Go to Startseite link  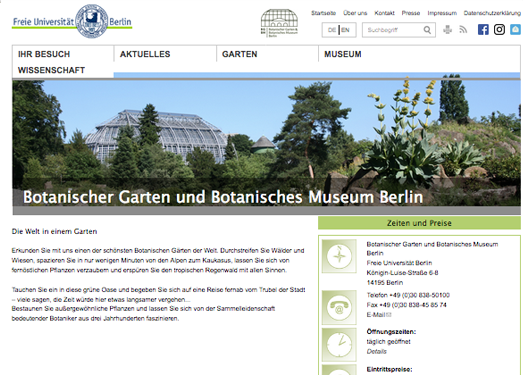tap(324, 13)
